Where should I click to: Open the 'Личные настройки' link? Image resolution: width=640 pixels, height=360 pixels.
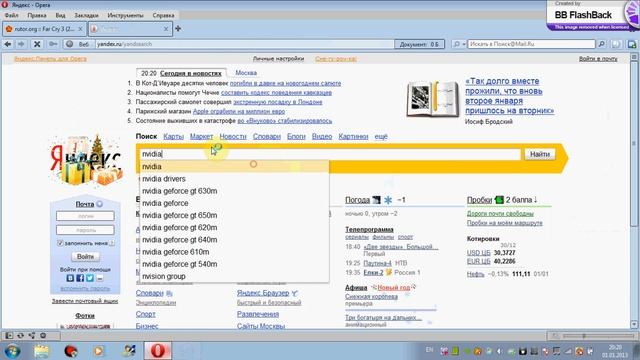tap(278, 59)
